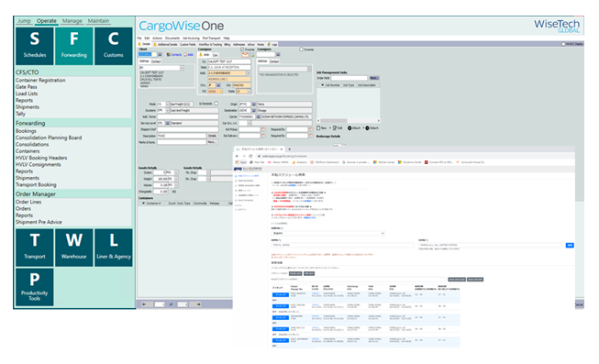Open the Job Invoicing menu
Screen dimensions: 599x364
[x=191, y=39]
